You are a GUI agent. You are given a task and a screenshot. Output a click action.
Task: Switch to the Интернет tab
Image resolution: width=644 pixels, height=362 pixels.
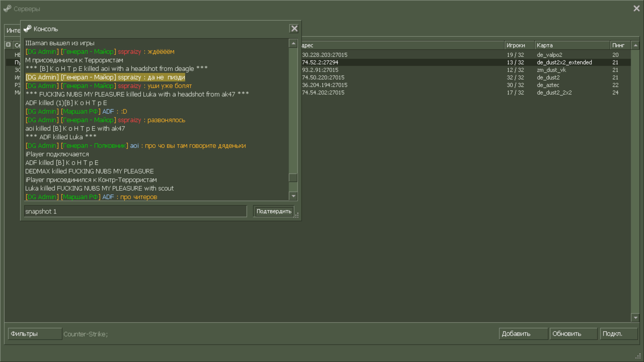pos(13,31)
